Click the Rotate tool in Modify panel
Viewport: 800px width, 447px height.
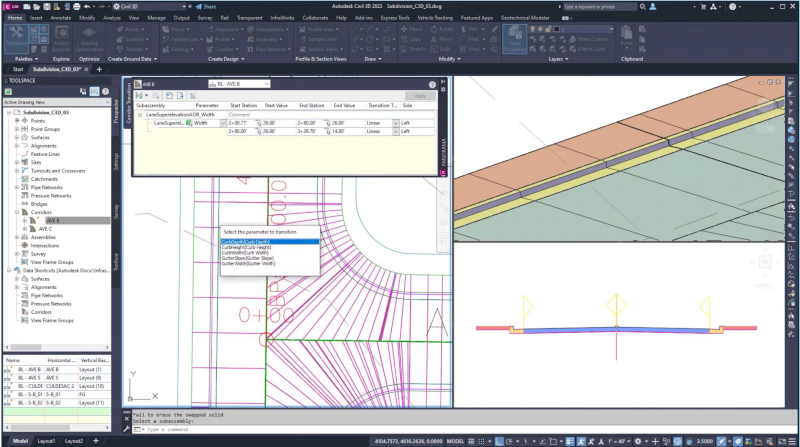click(x=441, y=29)
